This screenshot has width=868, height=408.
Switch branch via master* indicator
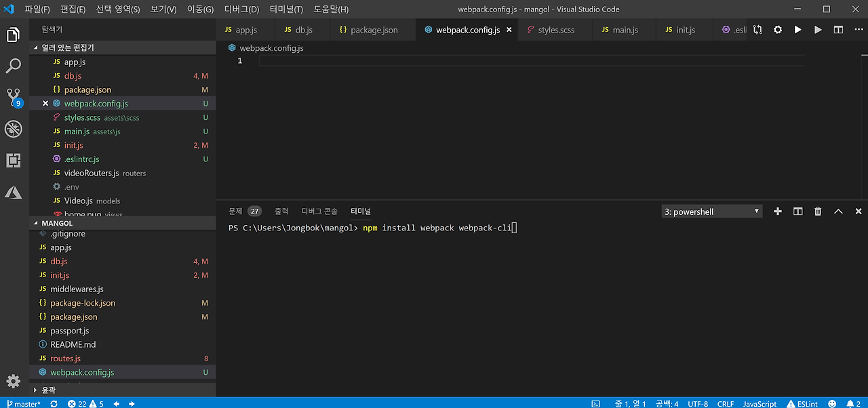coord(23,404)
